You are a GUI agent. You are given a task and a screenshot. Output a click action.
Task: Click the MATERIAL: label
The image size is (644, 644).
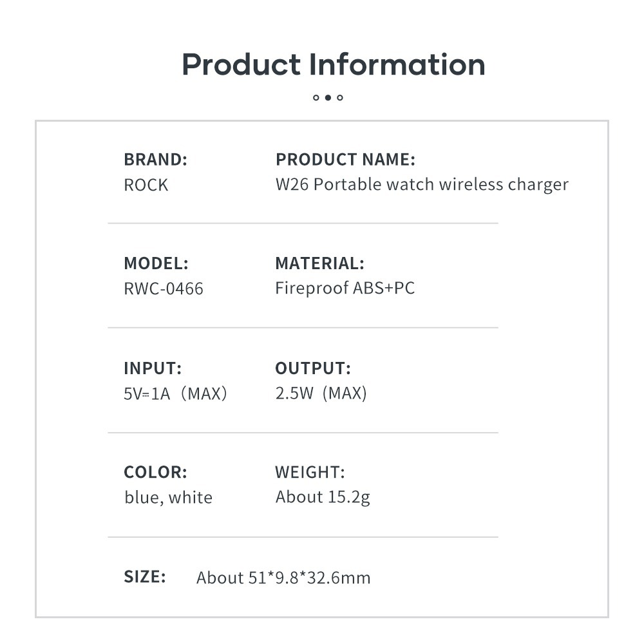point(319,263)
